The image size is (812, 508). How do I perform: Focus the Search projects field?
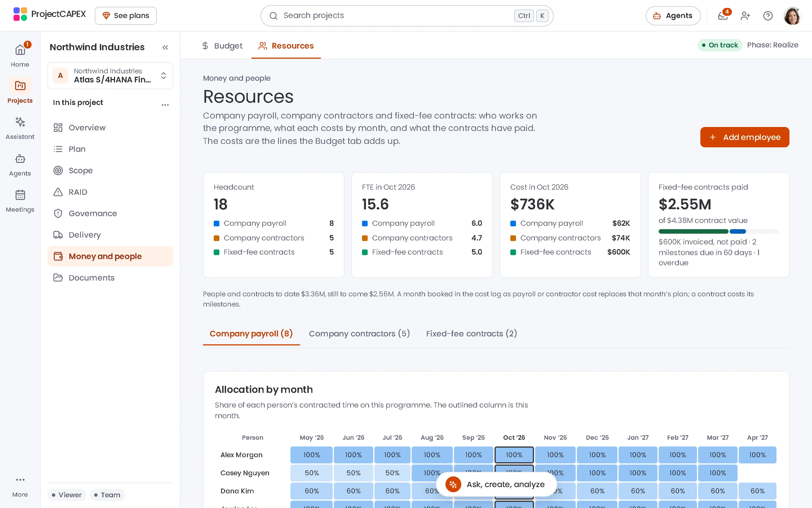point(407,16)
